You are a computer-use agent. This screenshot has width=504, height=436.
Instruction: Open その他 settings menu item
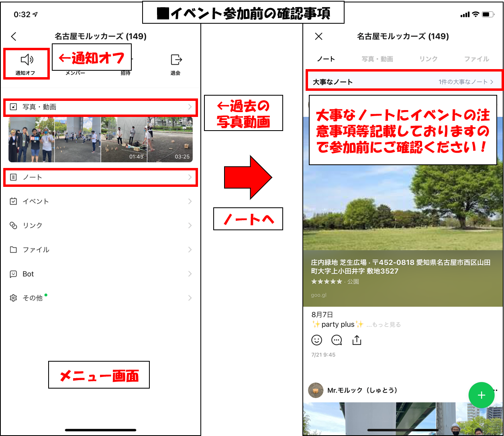point(100,298)
